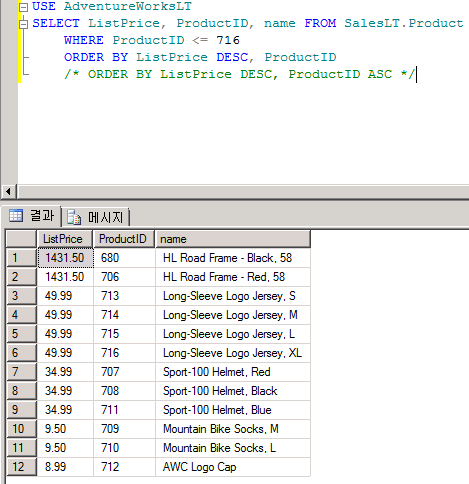Click the results grid icon on 결과 tab

coord(16,215)
